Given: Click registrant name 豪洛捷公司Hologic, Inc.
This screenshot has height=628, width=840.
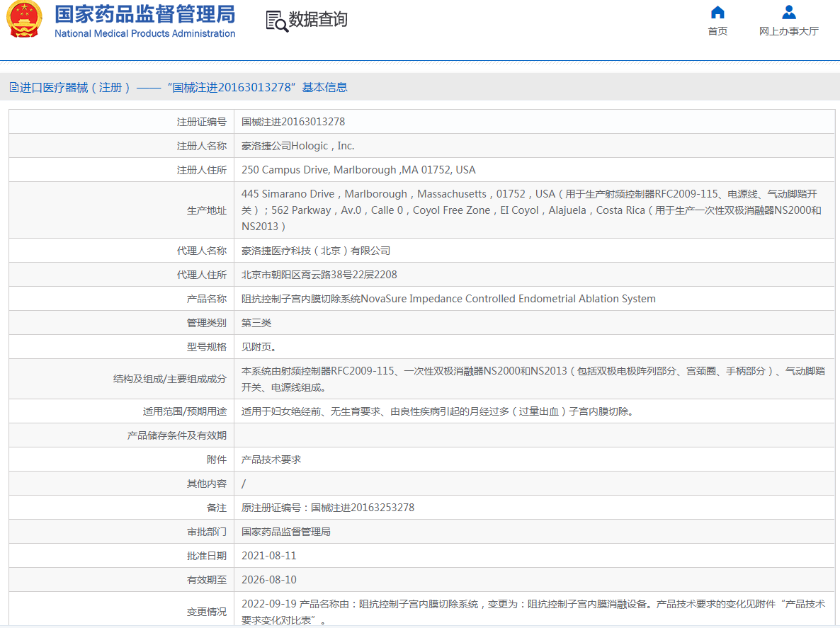Looking at the screenshot, I should tap(297, 146).
